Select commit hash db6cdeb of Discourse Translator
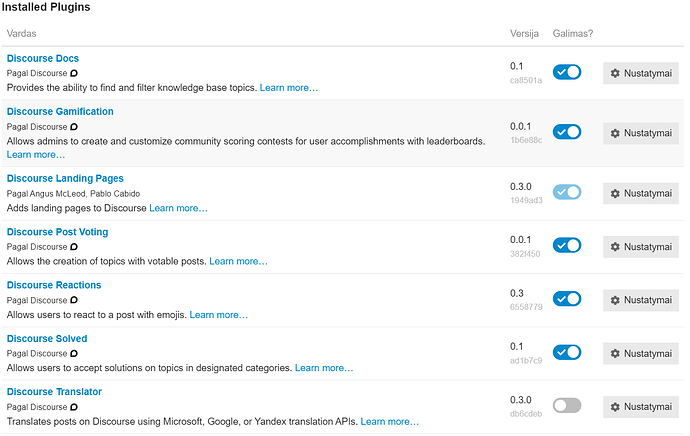Viewport: 690px width, 436px height. 526,414
